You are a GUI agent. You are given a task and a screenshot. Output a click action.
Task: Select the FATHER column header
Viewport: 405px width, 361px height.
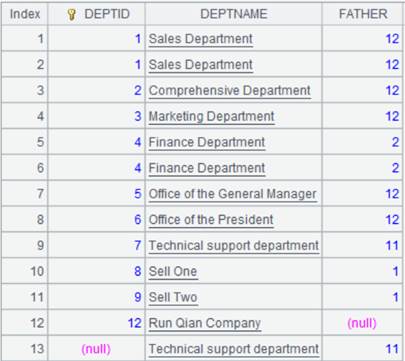coord(363,14)
